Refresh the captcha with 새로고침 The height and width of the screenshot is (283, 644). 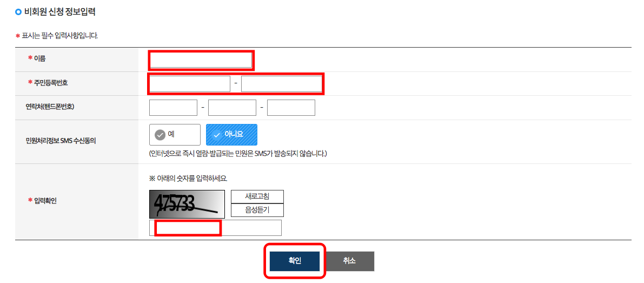point(257,196)
